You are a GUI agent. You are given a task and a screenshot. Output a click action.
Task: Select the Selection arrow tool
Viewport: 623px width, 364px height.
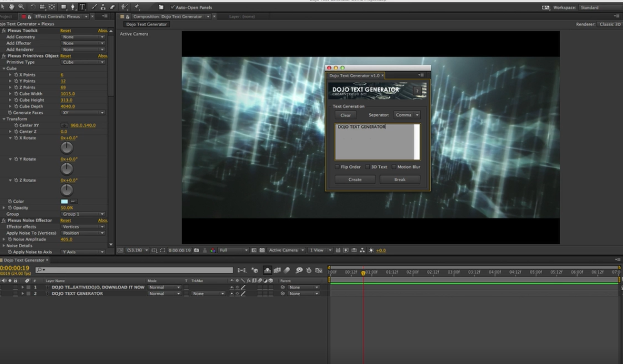coord(3,7)
